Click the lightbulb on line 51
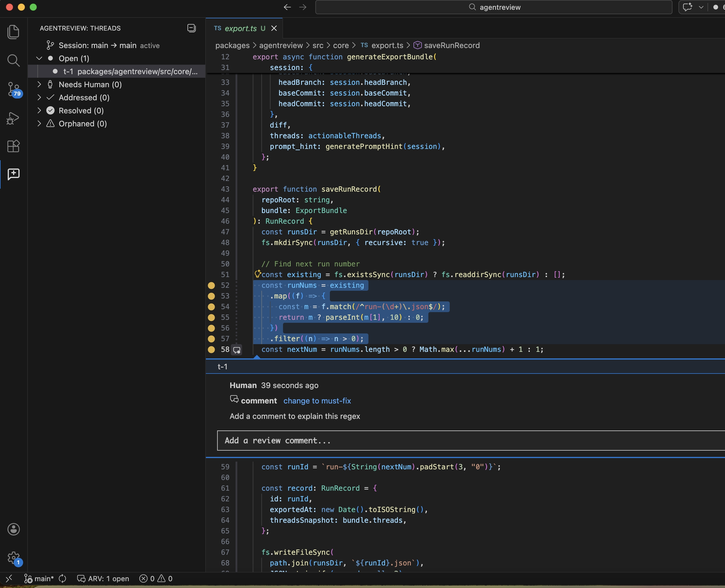The height and width of the screenshot is (588, 725). [258, 274]
